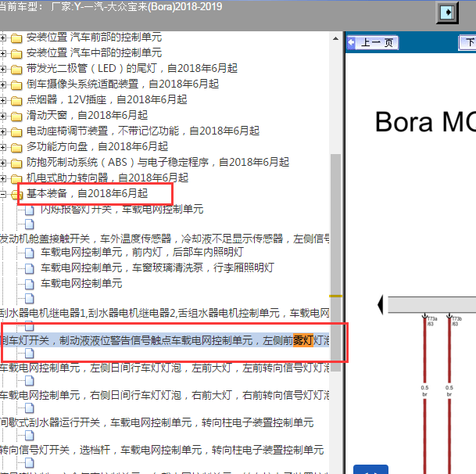Expand 机电式助力转向器 folder

tap(3, 178)
